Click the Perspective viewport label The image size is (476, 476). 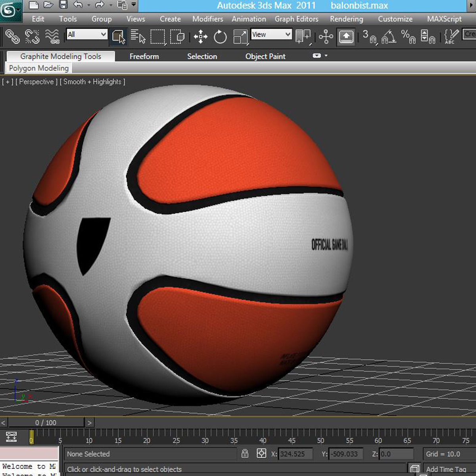click(36, 82)
